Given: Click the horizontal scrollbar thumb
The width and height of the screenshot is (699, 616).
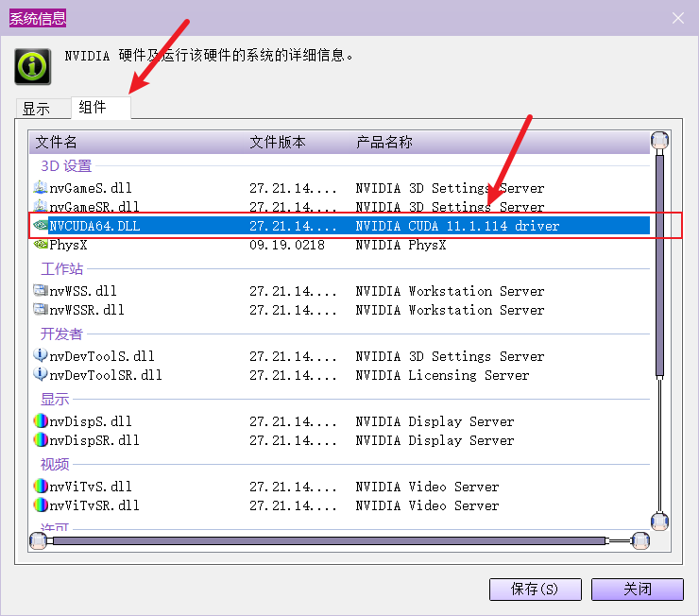Looking at the screenshot, I should 329,540.
